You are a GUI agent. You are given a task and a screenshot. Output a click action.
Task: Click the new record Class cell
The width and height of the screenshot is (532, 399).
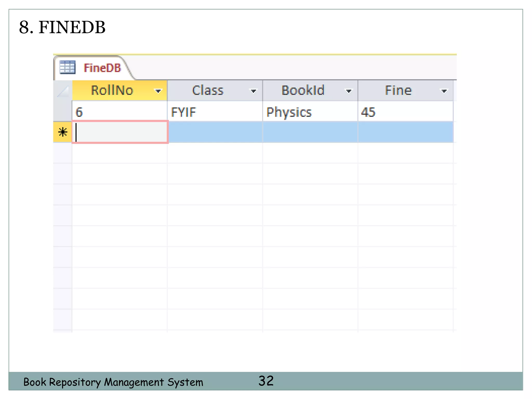[x=215, y=132]
